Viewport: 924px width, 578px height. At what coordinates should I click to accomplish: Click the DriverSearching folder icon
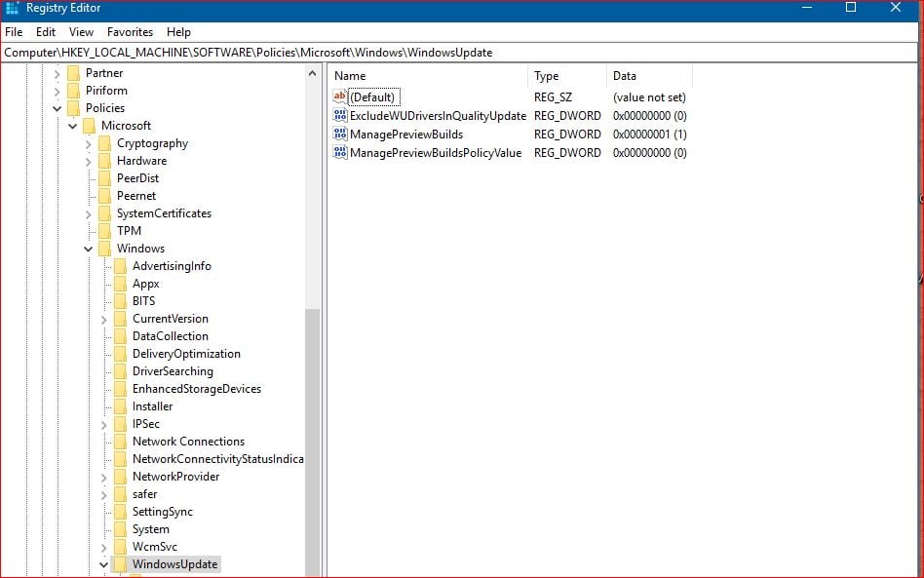pyautogui.click(x=120, y=371)
